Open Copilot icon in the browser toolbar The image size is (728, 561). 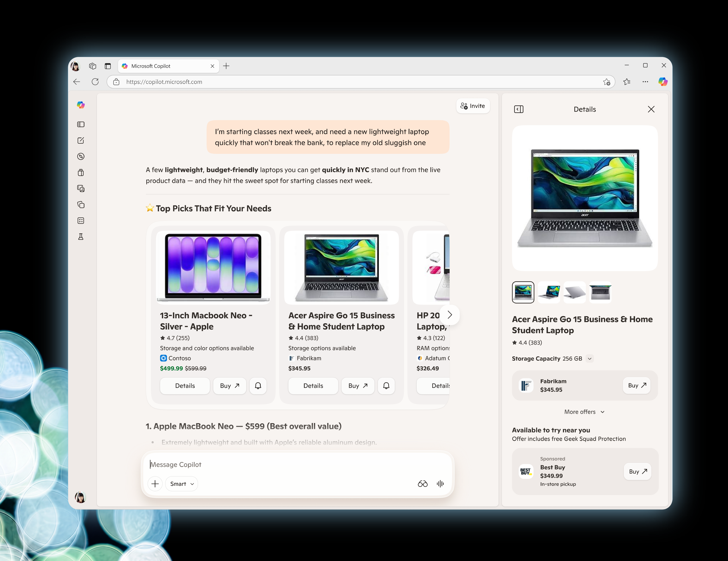click(663, 82)
